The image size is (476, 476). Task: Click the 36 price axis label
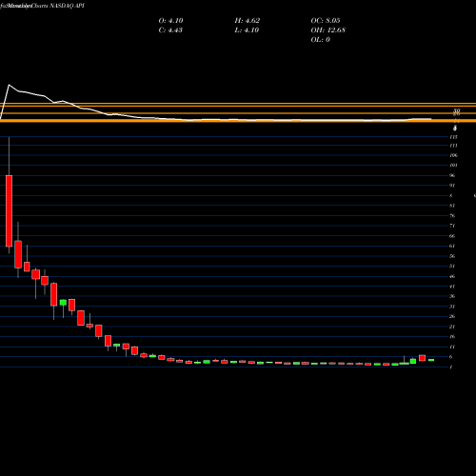point(452,296)
